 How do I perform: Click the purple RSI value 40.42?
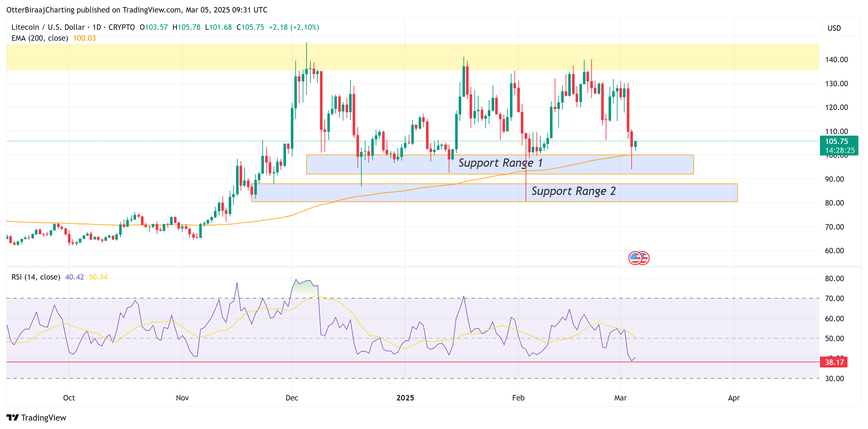[74, 277]
